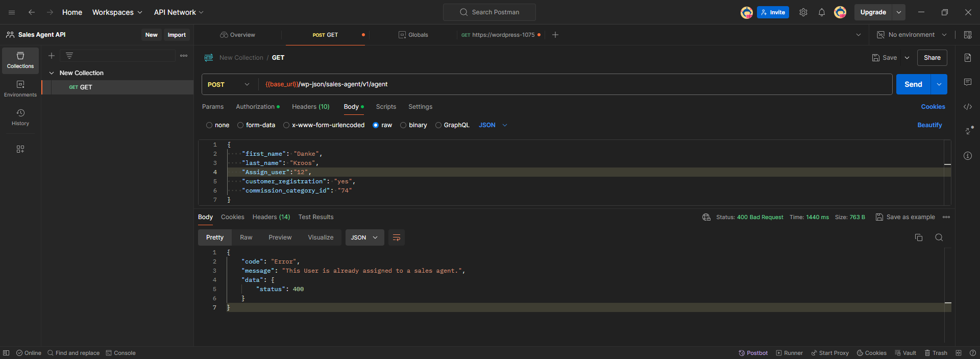This screenshot has width=980, height=359.
Task: Open the tabs list dropdown chevron
Action: tap(859, 35)
